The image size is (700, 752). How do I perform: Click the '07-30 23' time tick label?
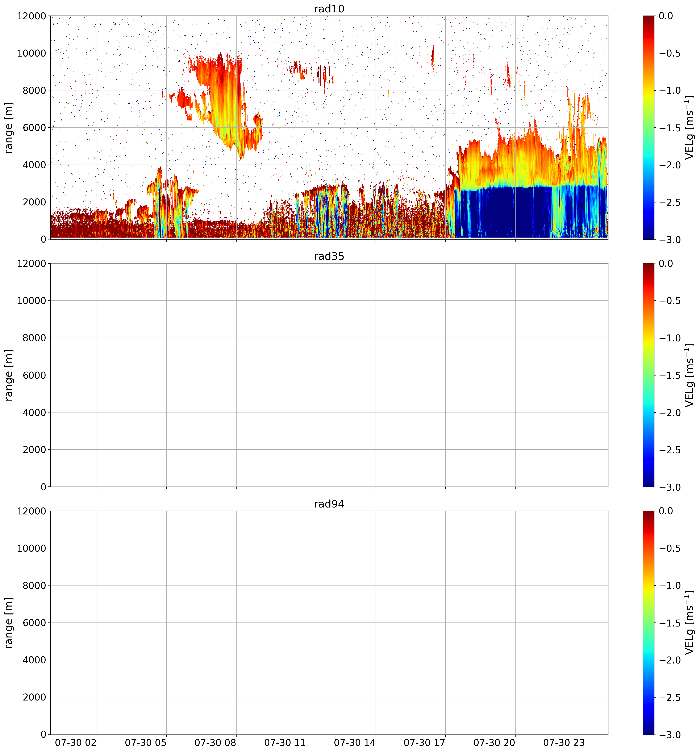(564, 743)
